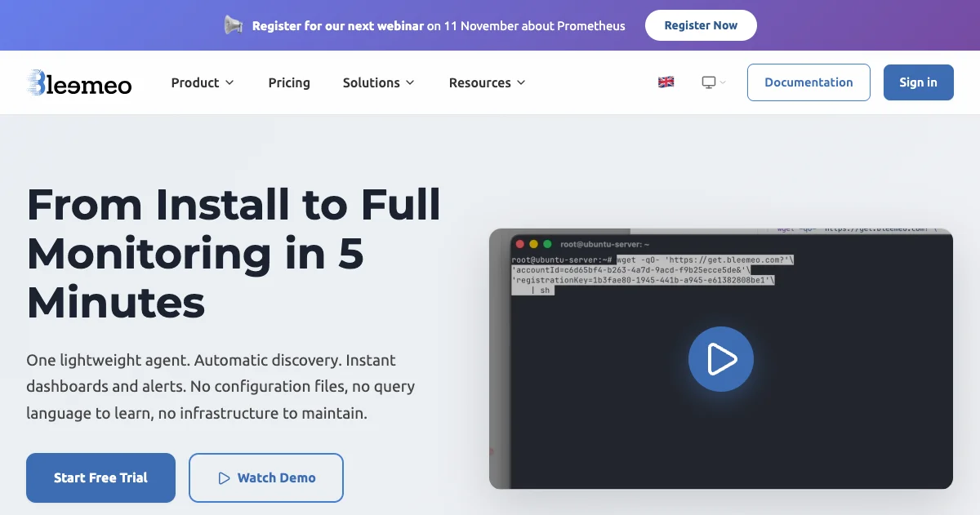
Task: Open the Pricing page
Action: click(289, 82)
